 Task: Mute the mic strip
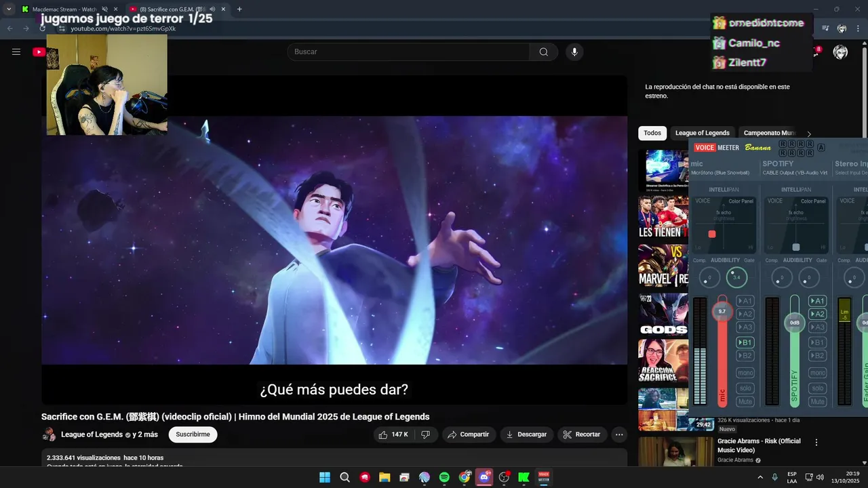point(745,402)
